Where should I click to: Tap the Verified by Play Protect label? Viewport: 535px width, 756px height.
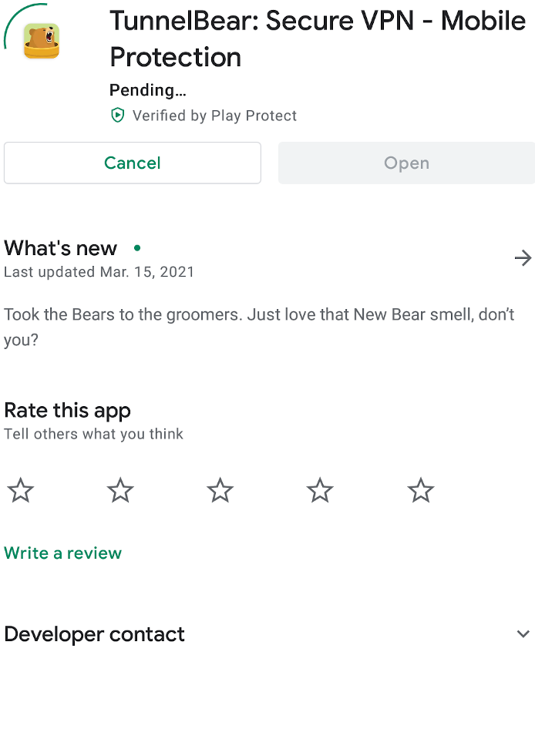click(214, 116)
